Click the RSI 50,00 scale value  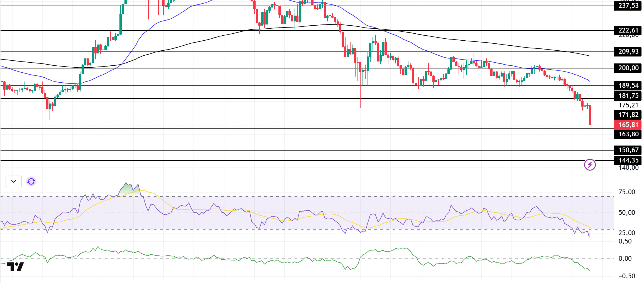click(627, 213)
